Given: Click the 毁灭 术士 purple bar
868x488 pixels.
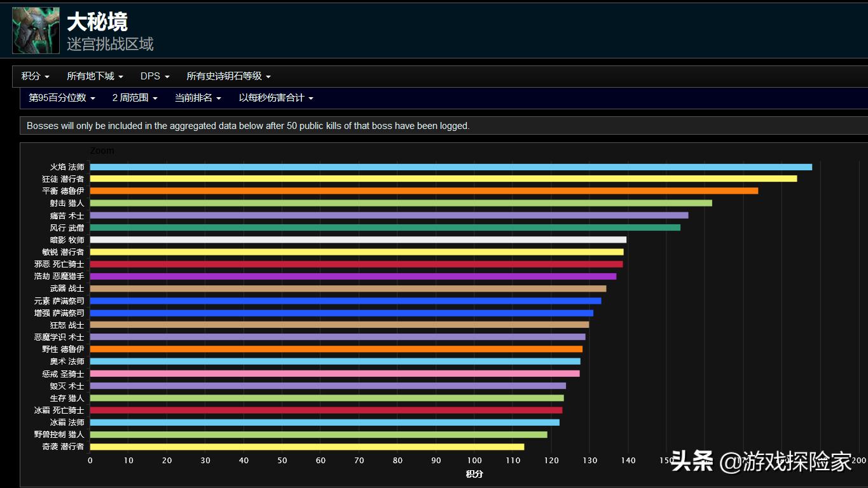Looking at the screenshot, I should (328, 386).
